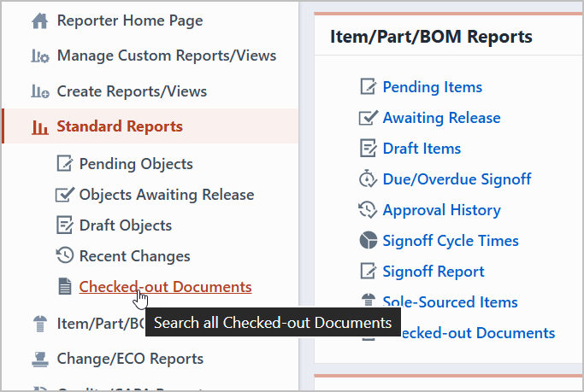Open Reporter Home Page
This screenshot has height=392, width=584.
(x=130, y=20)
